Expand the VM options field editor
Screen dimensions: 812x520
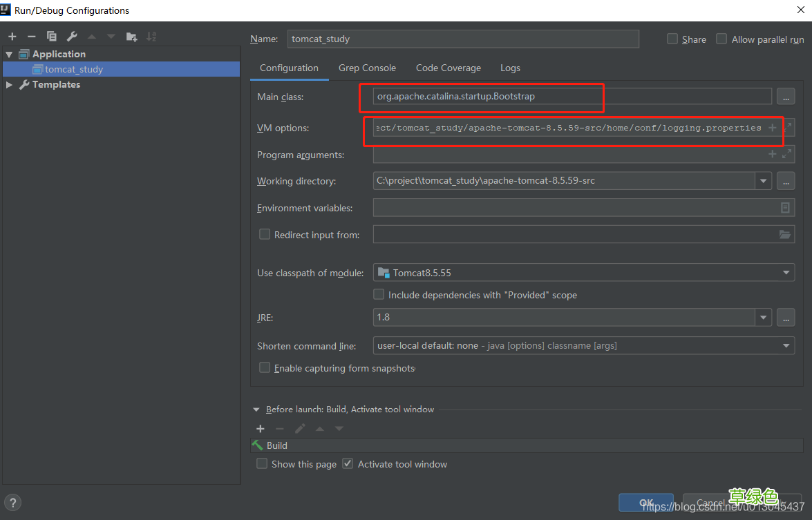788,127
